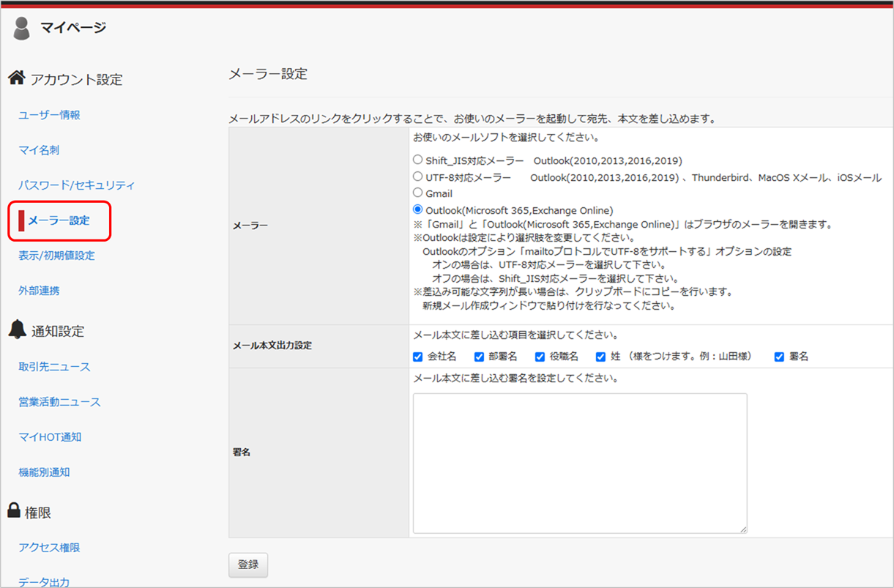Select the UTF-8対応メーラー radio button
This screenshot has width=894, height=588.
point(418,176)
